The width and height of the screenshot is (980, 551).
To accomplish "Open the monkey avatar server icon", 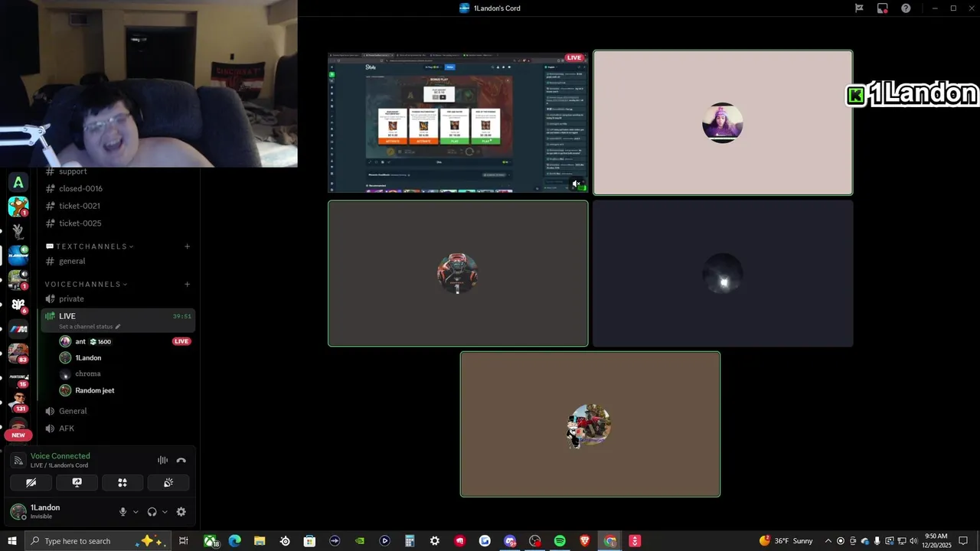I will click(18, 206).
